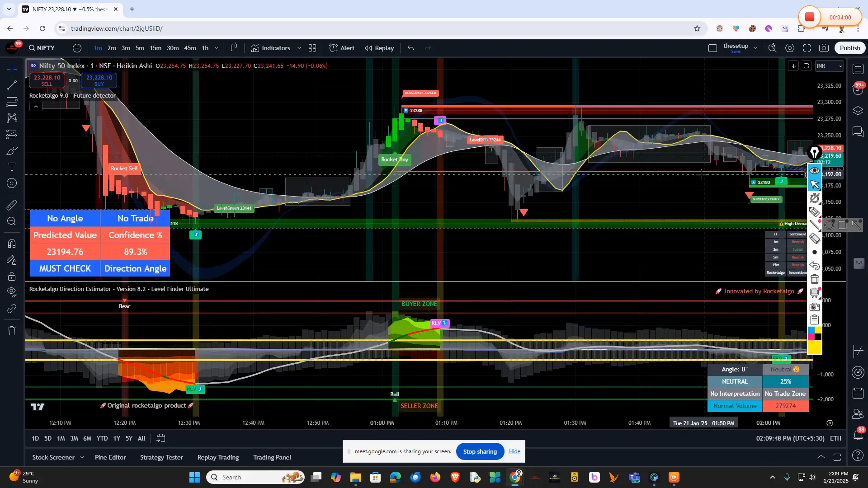Screen dimensions: 868x488
Task: Open the alerts panel with 99+ badge
Action: pyautogui.click(x=858, y=89)
